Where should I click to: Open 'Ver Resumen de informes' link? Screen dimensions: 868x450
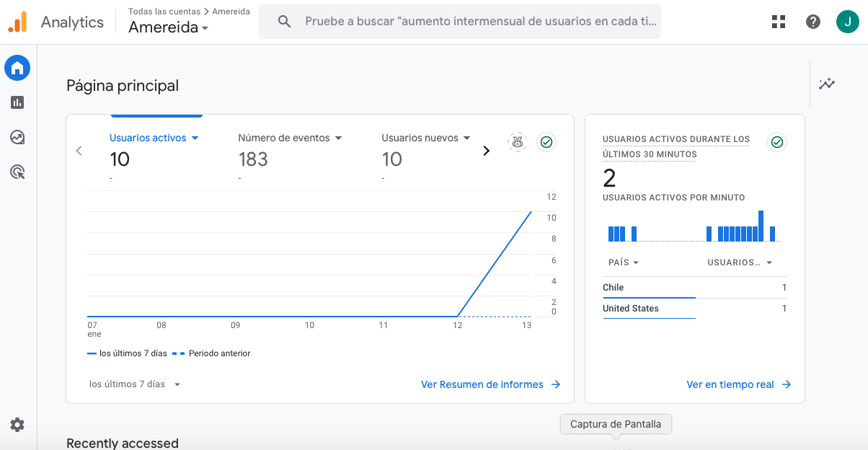click(x=490, y=384)
